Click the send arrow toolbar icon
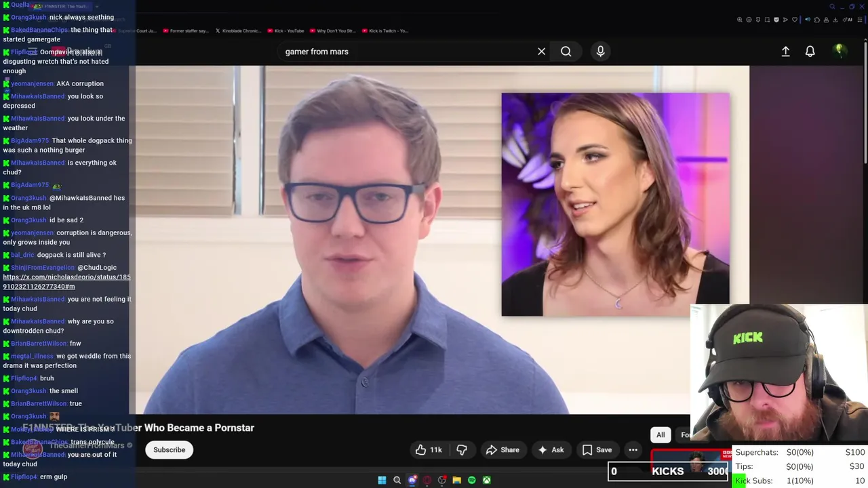Image resolution: width=868 pixels, height=488 pixels. (785, 20)
